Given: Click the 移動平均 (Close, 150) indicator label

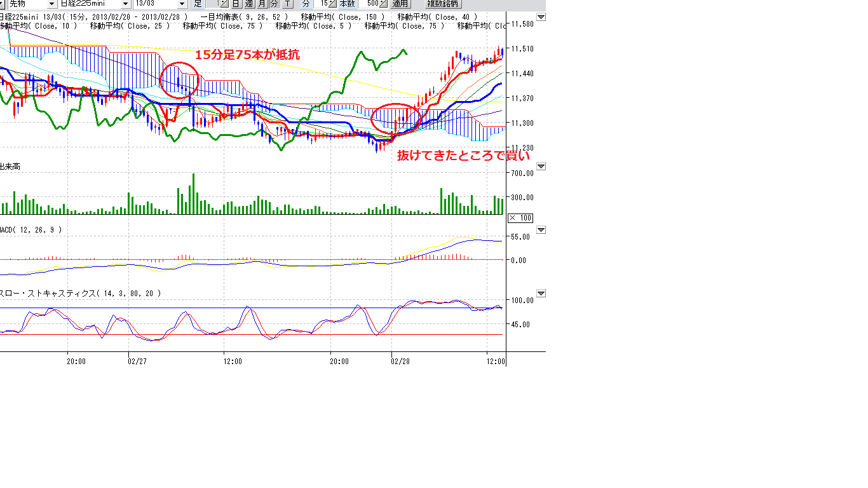Looking at the screenshot, I should (x=342, y=17).
